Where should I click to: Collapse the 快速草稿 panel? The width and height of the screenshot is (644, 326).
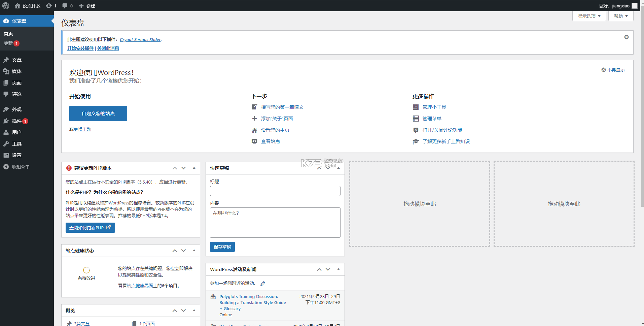pyautogui.click(x=338, y=168)
